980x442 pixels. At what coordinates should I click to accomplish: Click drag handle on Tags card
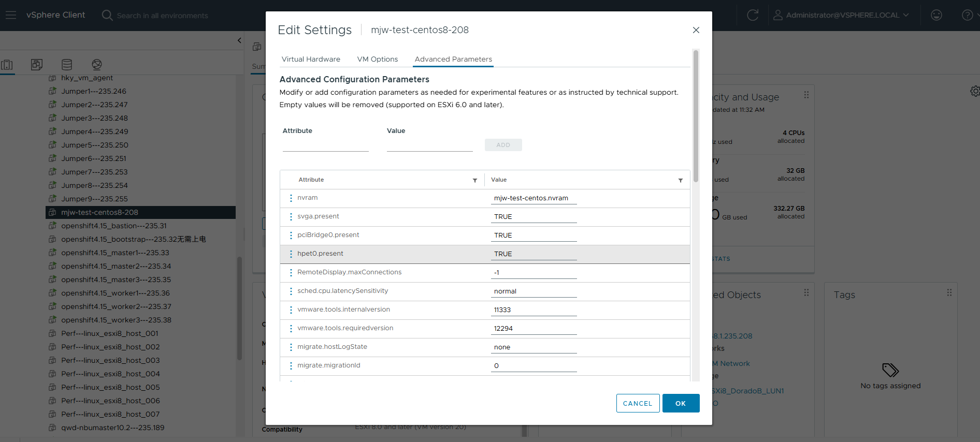(x=949, y=292)
